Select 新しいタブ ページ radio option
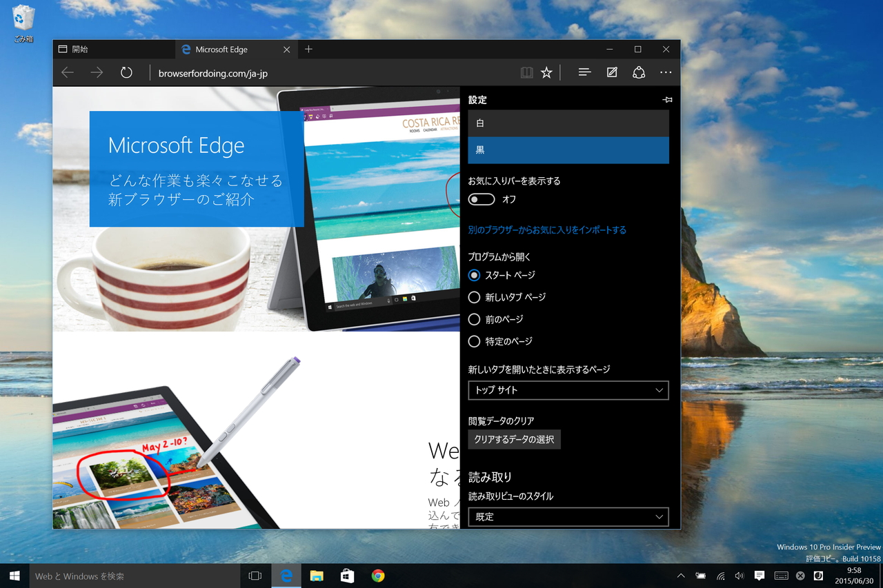The image size is (883, 588). (474, 297)
